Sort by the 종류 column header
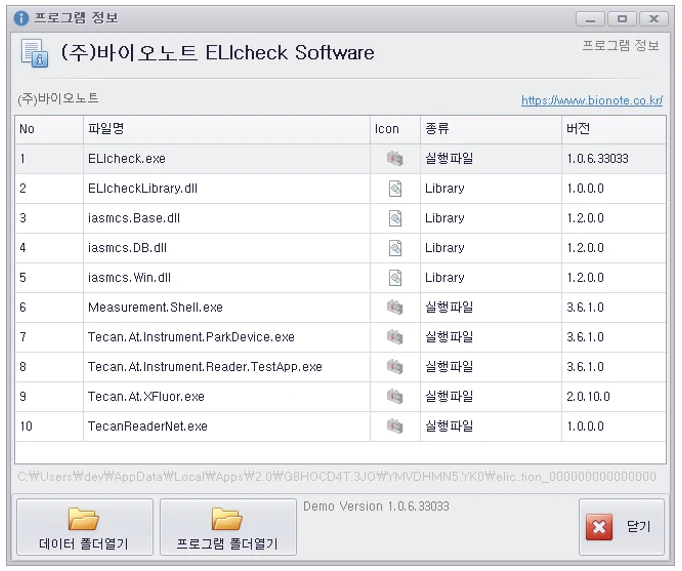The image size is (682, 571). click(x=491, y=129)
